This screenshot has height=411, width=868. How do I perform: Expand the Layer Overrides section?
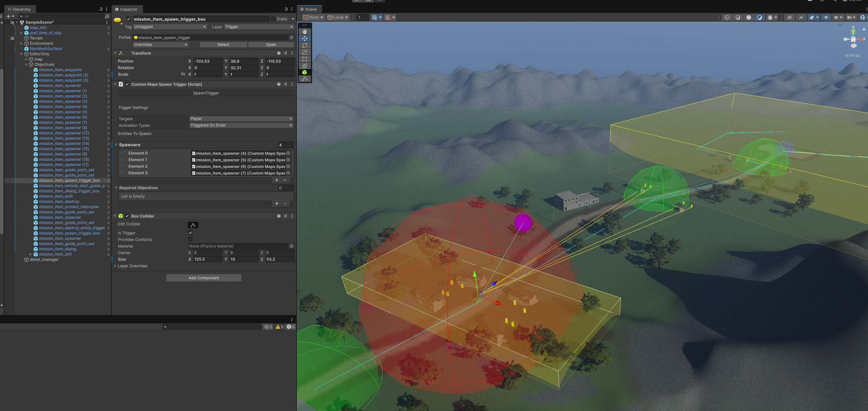click(x=115, y=266)
